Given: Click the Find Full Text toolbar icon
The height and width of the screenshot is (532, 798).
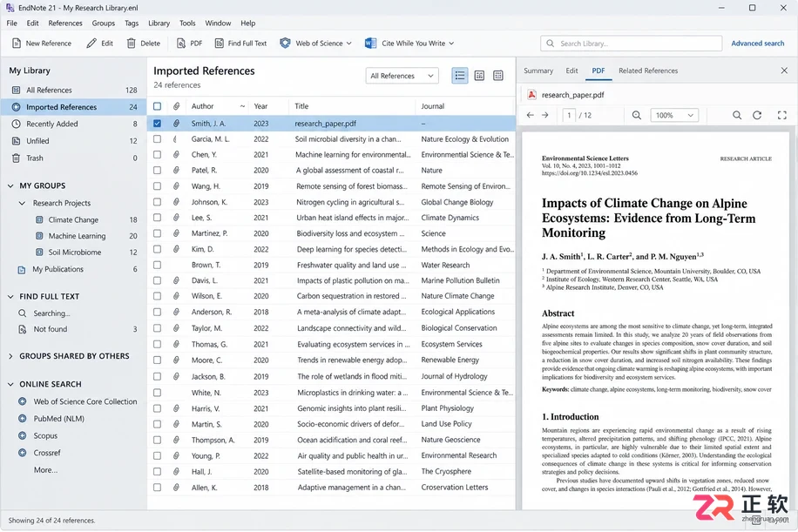Looking at the screenshot, I should [219, 44].
